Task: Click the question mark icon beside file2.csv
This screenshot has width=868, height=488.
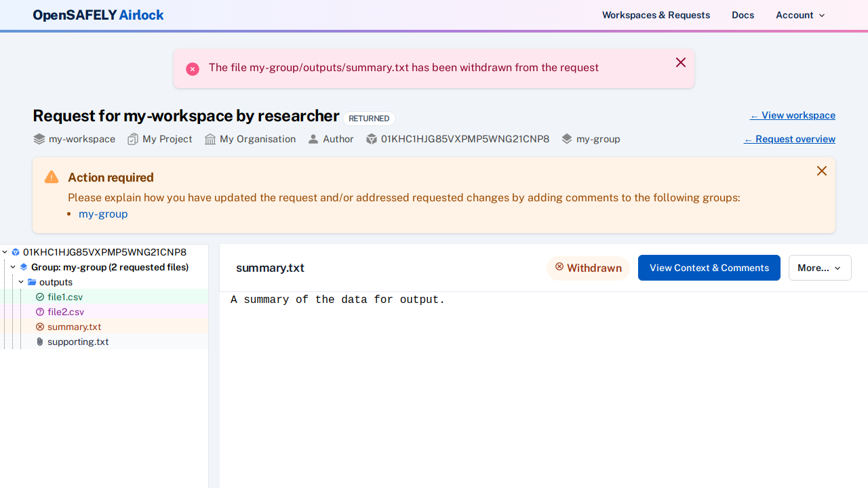Action: click(40, 312)
